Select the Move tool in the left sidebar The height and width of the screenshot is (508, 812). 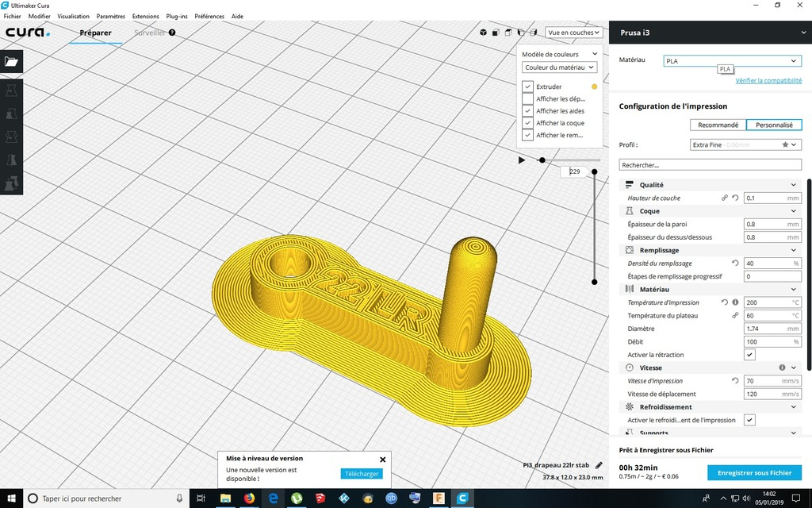pyautogui.click(x=11, y=90)
